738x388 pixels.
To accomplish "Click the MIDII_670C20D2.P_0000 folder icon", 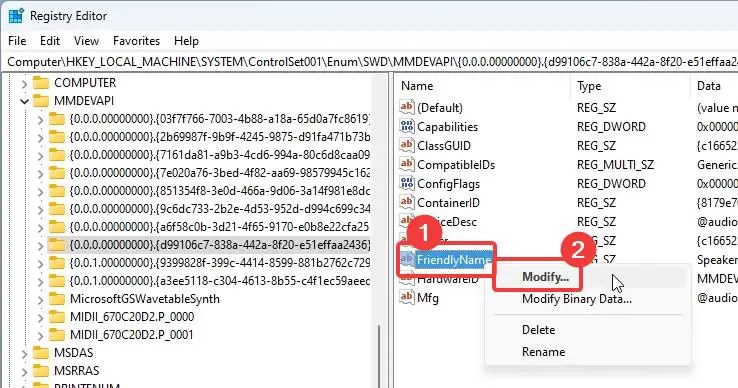I will 57,316.
